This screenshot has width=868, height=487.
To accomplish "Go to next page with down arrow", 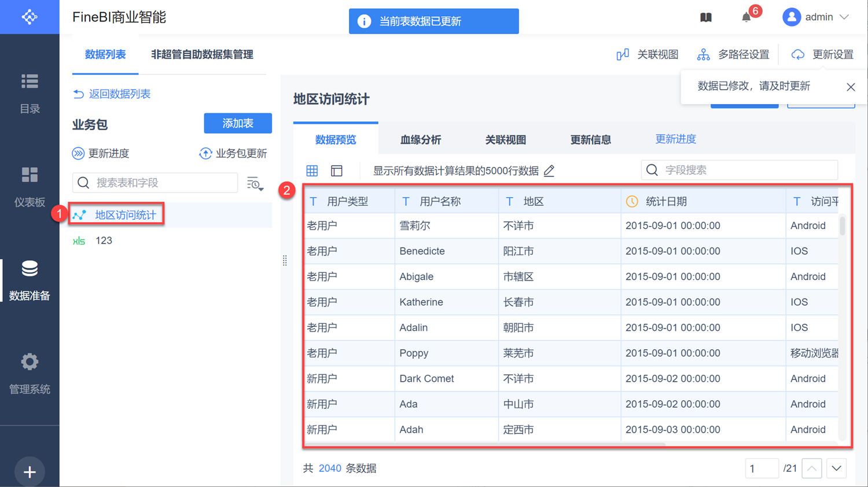I will pos(836,468).
